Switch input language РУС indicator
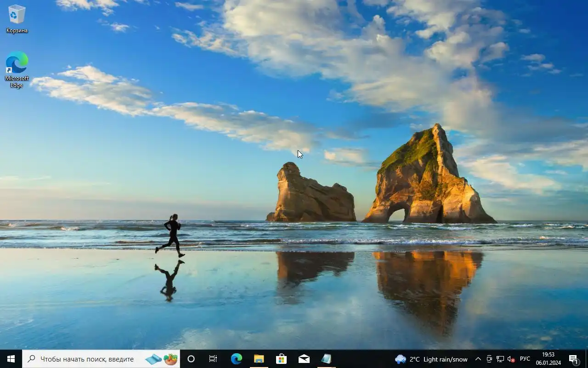The height and width of the screenshot is (368, 588). (525, 359)
